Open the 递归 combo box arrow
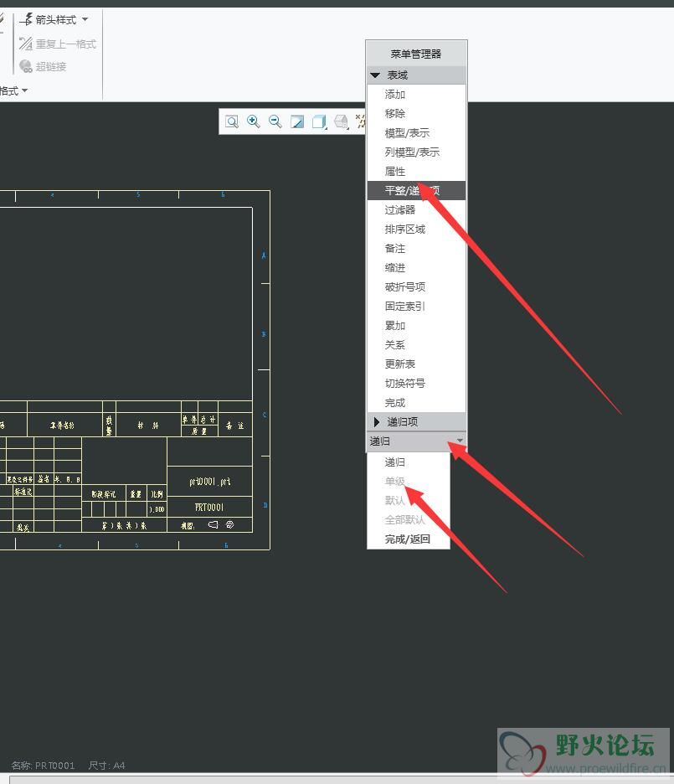 pos(459,441)
